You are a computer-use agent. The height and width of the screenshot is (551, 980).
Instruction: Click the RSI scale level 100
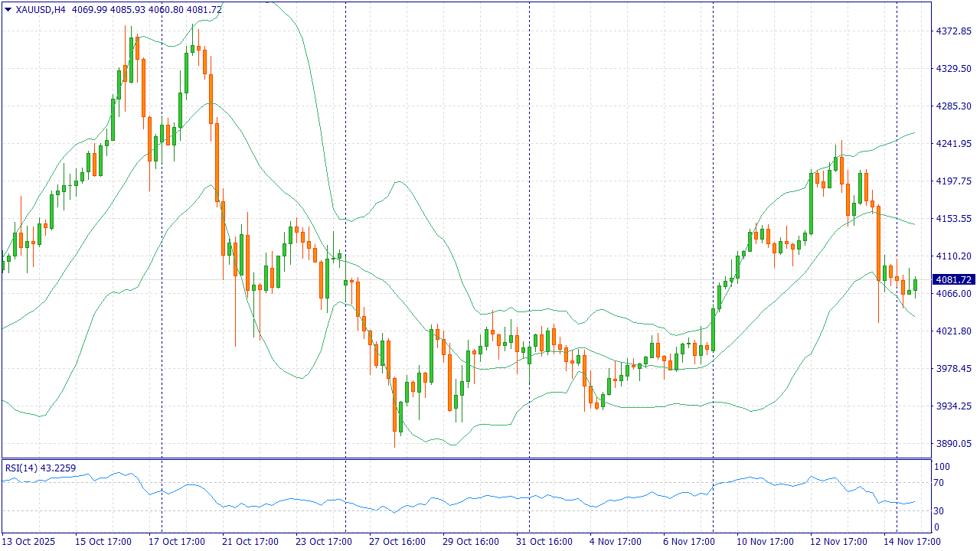pyautogui.click(x=941, y=467)
